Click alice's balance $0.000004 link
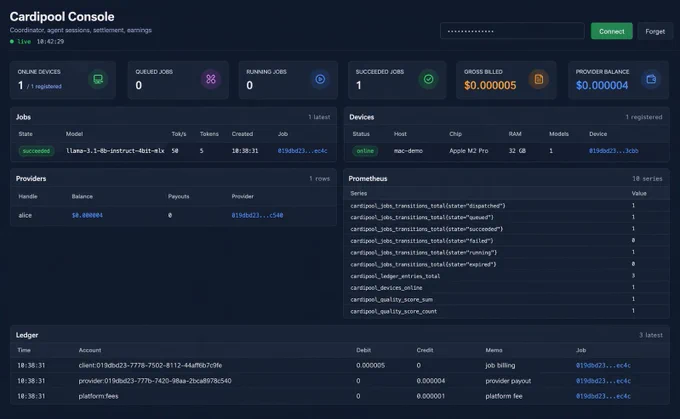680x419 pixels. (x=87, y=215)
